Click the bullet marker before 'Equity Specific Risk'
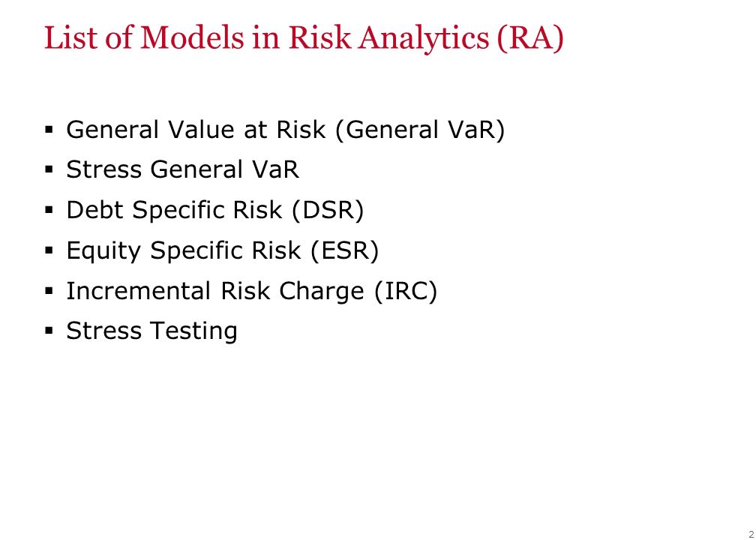 click(49, 250)
